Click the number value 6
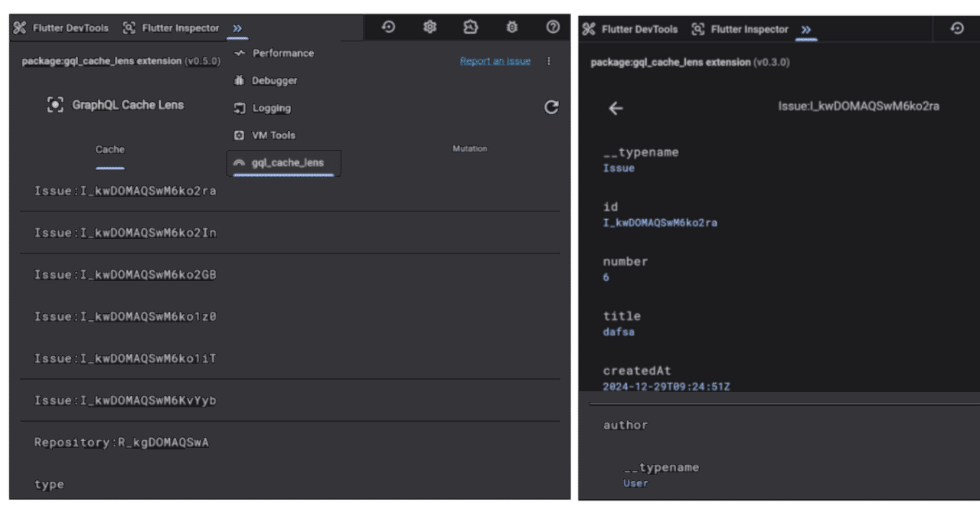This screenshot has height=513, width=980. tap(606, 278)
